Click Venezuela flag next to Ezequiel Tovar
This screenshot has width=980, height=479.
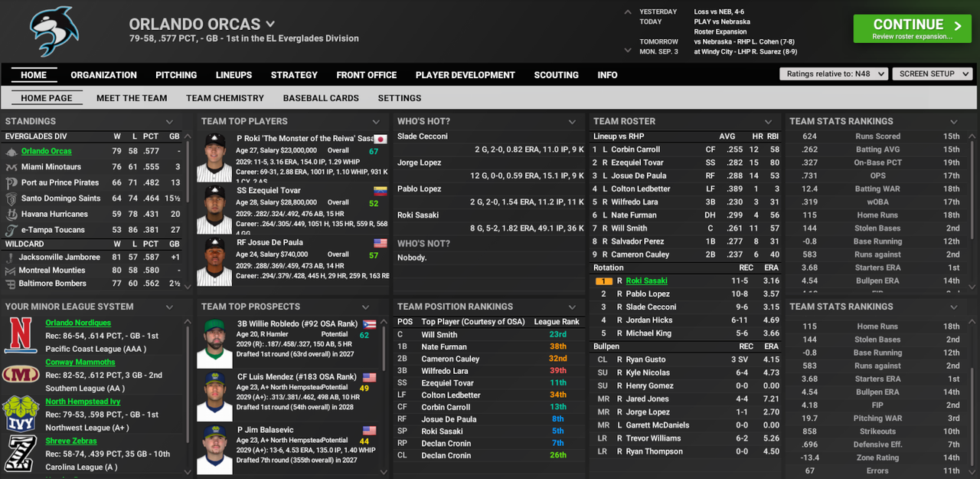click(381, 191)
